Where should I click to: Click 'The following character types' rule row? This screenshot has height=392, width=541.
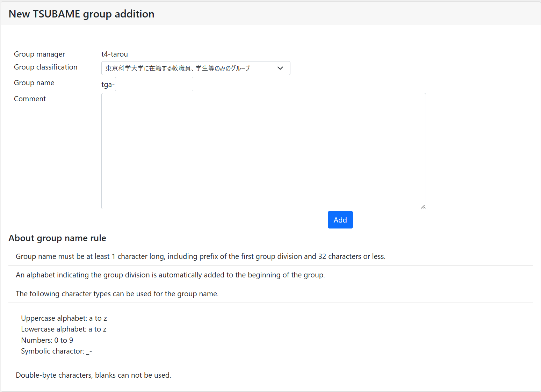(x=117, y=294)
